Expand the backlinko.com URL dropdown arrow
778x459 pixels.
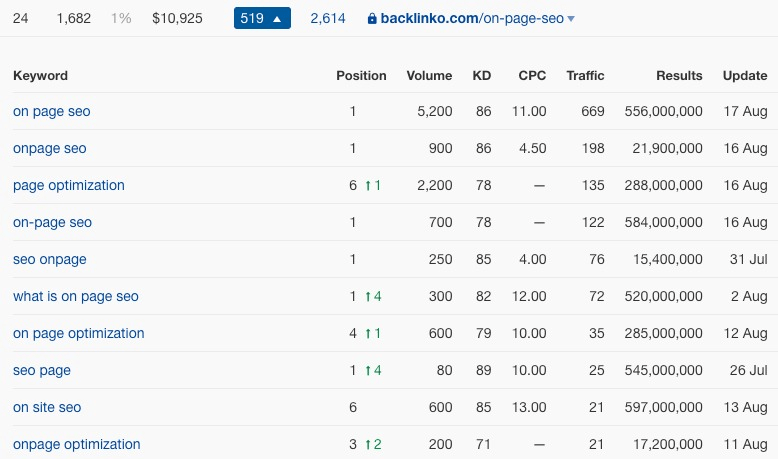click(x=571, y=19)
